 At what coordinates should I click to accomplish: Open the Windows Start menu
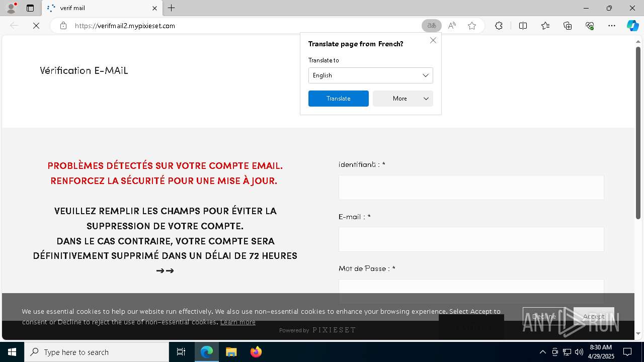tap(12, 352)
